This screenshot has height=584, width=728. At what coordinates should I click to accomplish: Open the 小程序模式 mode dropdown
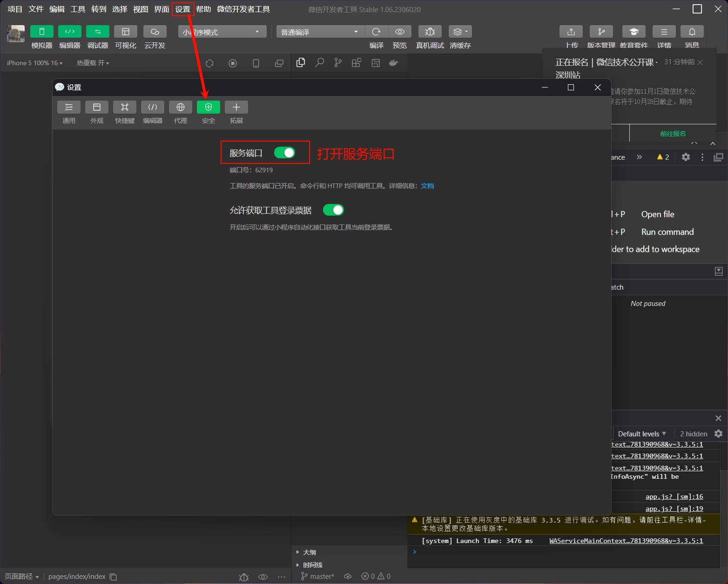click(222, 32)
